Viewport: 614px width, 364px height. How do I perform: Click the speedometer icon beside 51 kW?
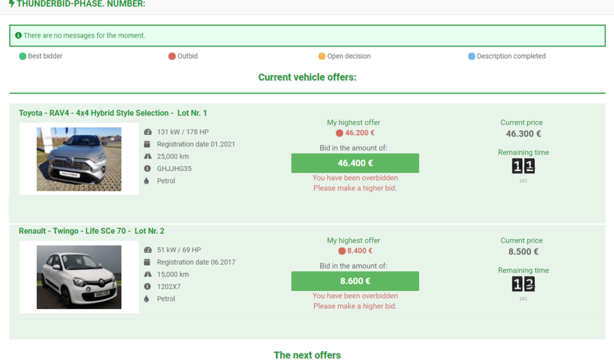click(x=147, y=250)
